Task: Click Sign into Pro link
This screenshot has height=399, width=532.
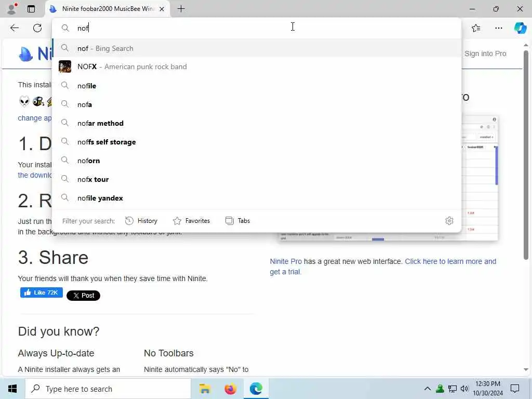Action: [x=485, y=54]
